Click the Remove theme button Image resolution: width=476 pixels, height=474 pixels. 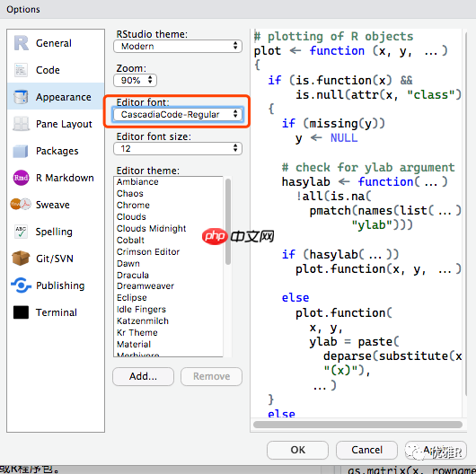pos(212,376)
